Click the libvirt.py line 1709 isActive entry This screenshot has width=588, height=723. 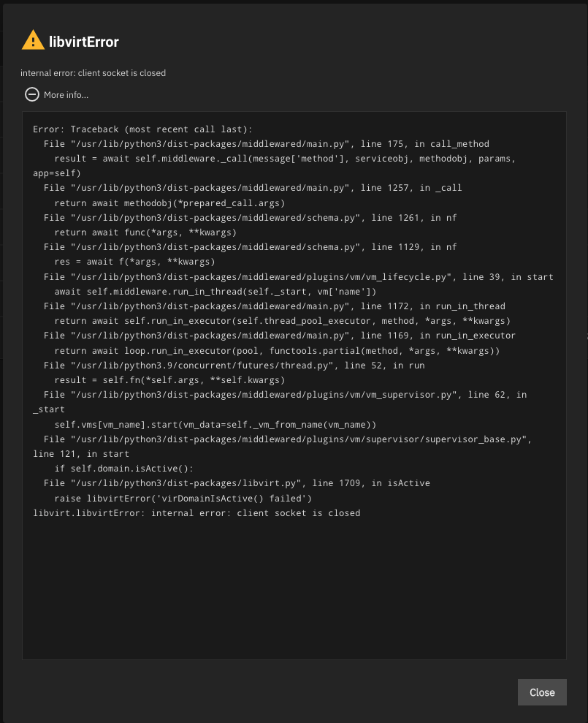[x=237, y=483]
